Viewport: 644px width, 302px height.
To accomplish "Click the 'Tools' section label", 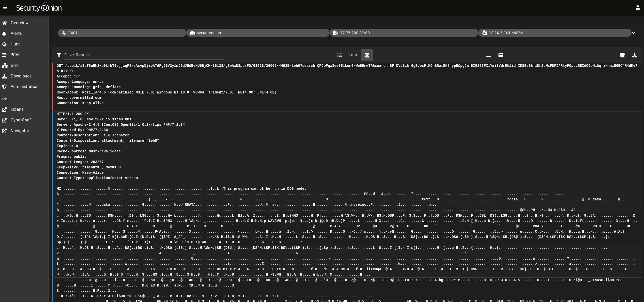I will coord(4,99).
